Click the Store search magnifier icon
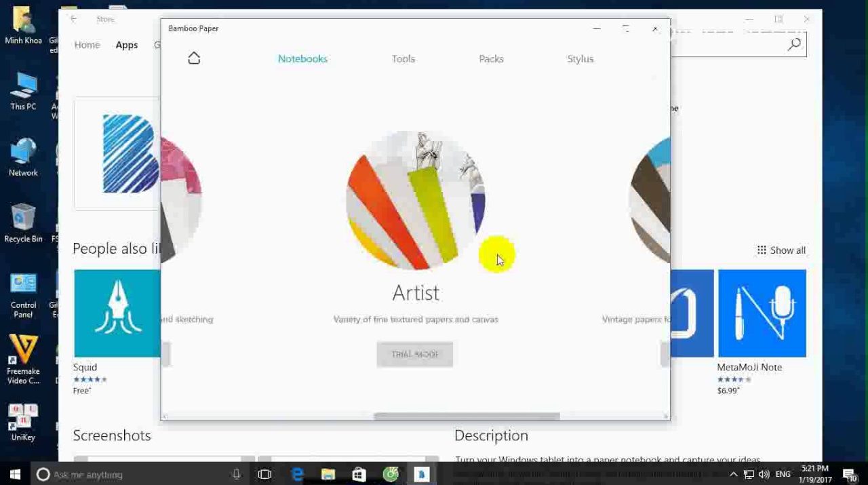Image resolution: width=868 pixels, height=485 pixels. pyautogui.click(x=794, y=45)
